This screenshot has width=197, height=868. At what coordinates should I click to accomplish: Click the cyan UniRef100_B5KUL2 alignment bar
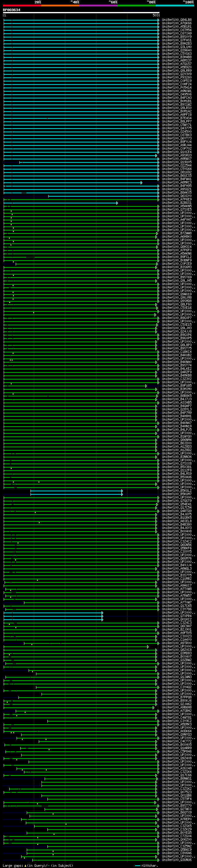pos(76,491)
